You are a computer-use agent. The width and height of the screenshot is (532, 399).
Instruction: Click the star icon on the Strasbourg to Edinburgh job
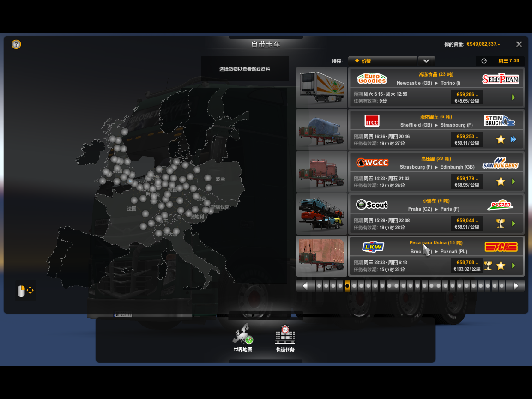coord(501,181)
